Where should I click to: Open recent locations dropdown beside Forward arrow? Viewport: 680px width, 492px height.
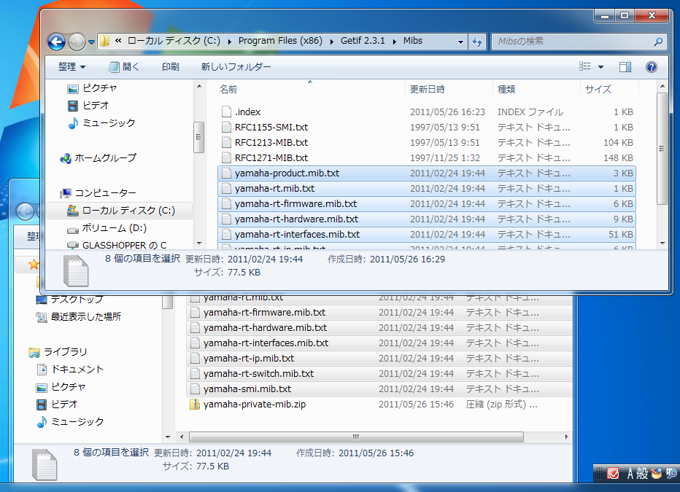[x=91, y=42]
